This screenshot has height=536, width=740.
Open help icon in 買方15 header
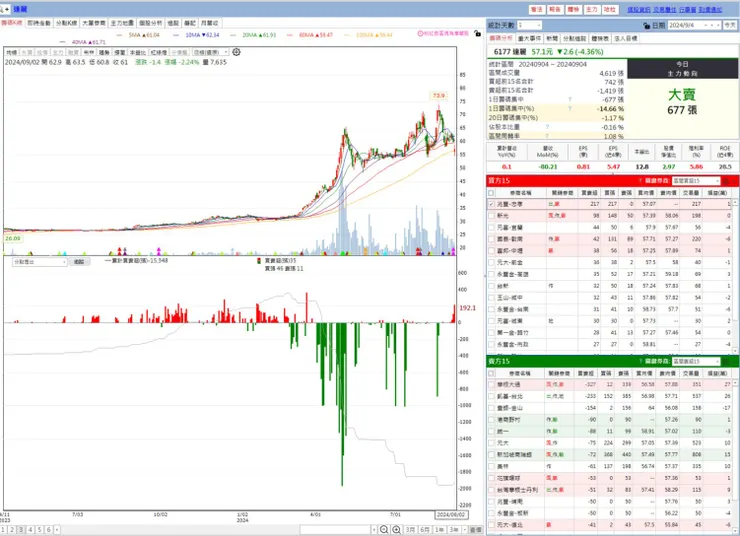640,181
